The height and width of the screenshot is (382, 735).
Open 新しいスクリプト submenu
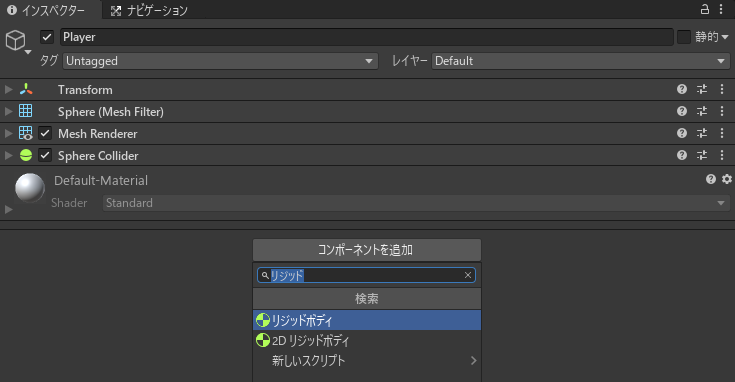click(x=367, y=360)
